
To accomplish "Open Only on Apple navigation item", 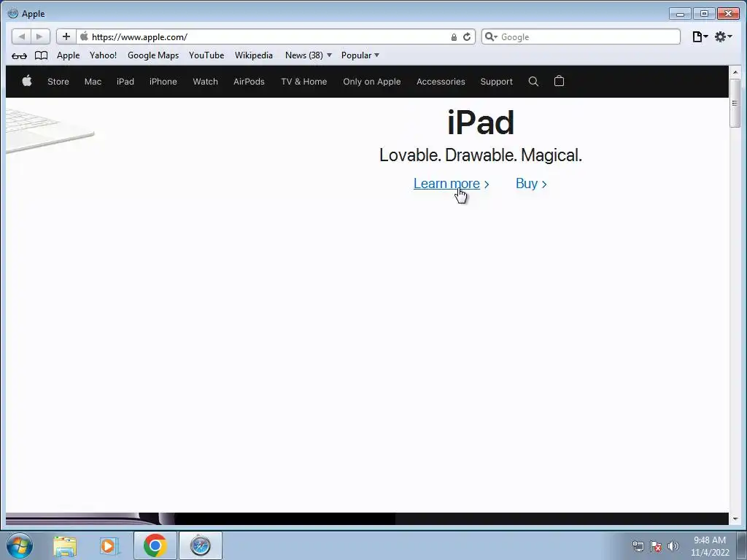I will tap(371, 82).
